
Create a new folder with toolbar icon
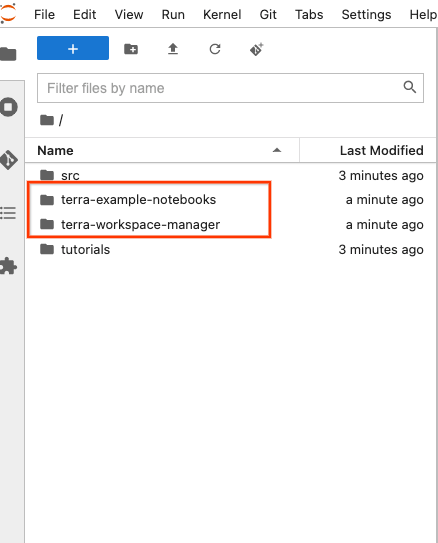tap(131, 49)
